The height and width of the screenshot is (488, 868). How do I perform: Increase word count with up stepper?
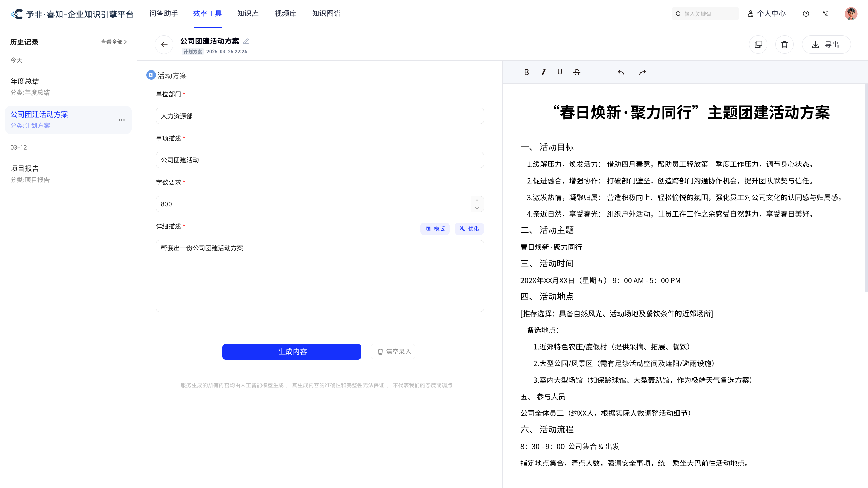click(477, 200)
